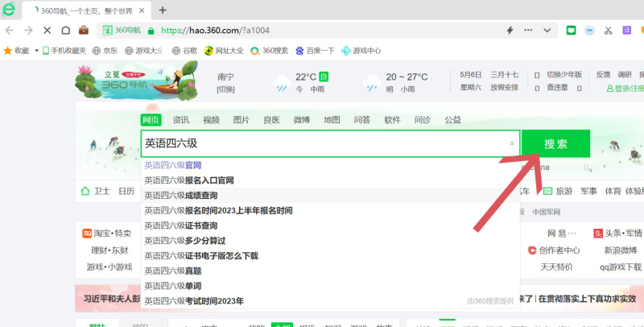Image resolution: width=644 pixels, height=327 pixels.
Task: Open 放假安排 holiday schedule link
Action: pyautogui.click(x=504, y=88)
